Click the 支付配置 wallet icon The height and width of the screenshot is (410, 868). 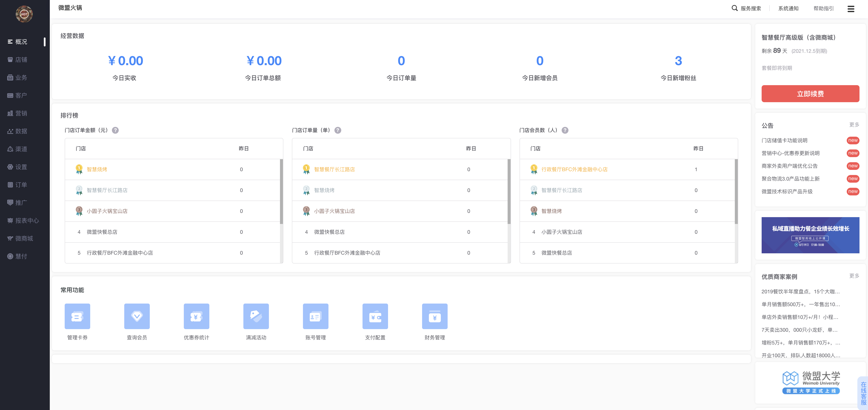(x=375, y=316)
